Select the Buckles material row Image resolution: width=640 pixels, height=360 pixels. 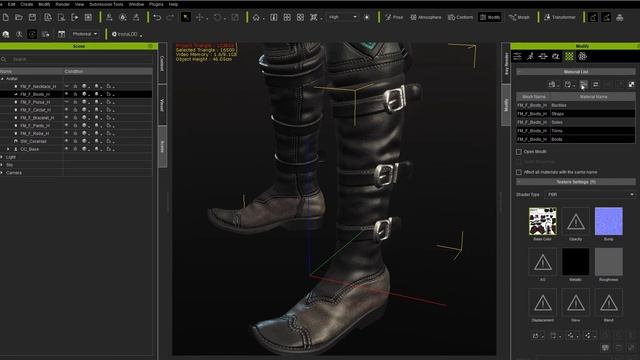[576, 105]
